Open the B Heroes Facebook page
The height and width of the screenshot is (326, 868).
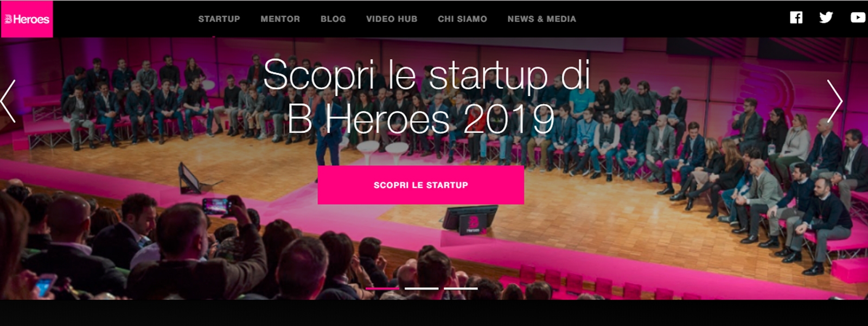pyautogui.click(x=796, y=18)
